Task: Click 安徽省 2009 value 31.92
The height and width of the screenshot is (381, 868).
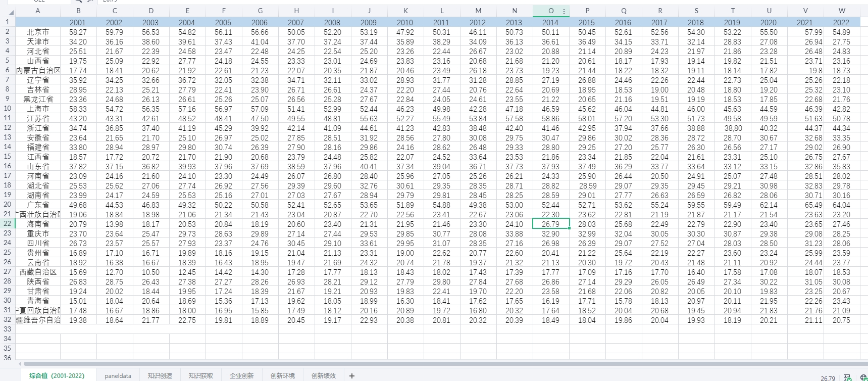Action: (x=369, y=137)
